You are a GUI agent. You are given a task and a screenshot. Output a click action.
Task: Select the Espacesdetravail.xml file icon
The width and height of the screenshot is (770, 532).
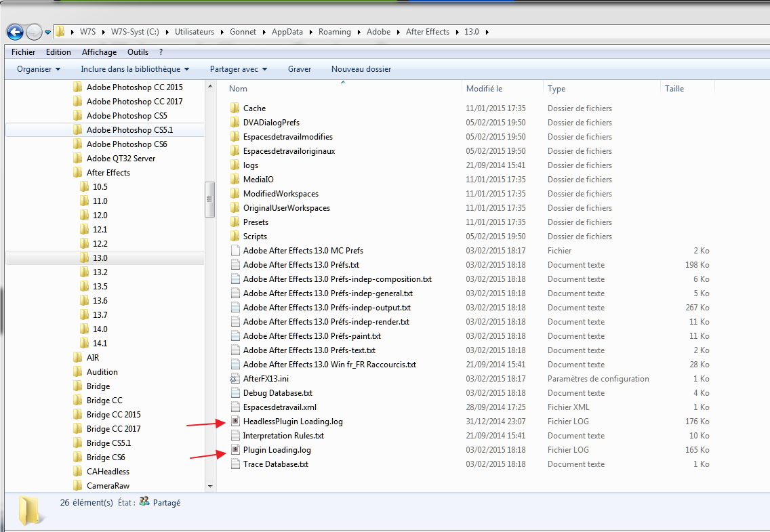click(x=235, y=407)
